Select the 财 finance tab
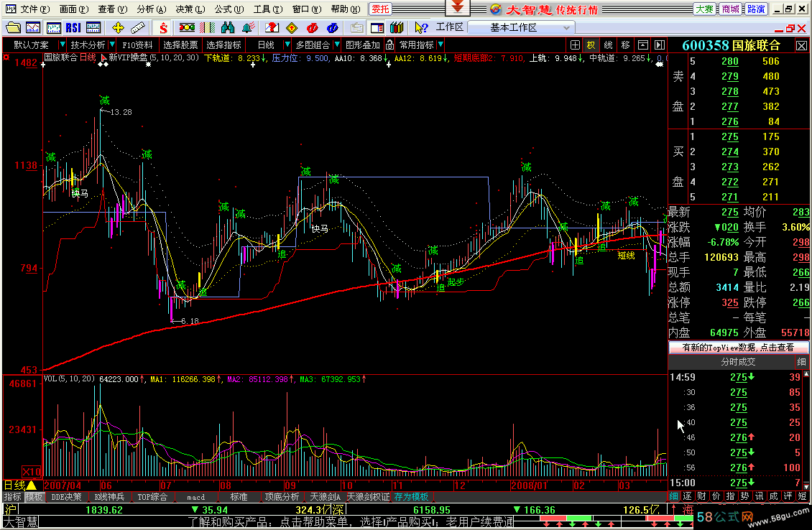 click(x=701, y=496)
